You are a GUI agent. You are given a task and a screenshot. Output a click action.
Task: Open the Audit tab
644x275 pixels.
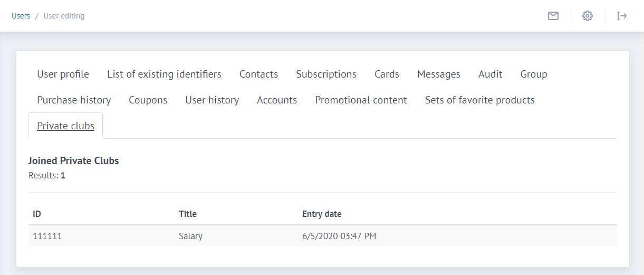click(x=490, y=74)
